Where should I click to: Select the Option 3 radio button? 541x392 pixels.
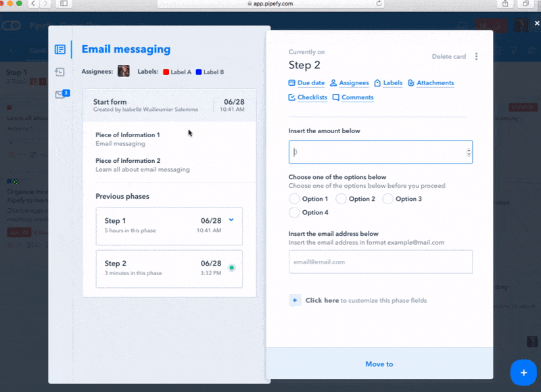(x=387, y=199)
